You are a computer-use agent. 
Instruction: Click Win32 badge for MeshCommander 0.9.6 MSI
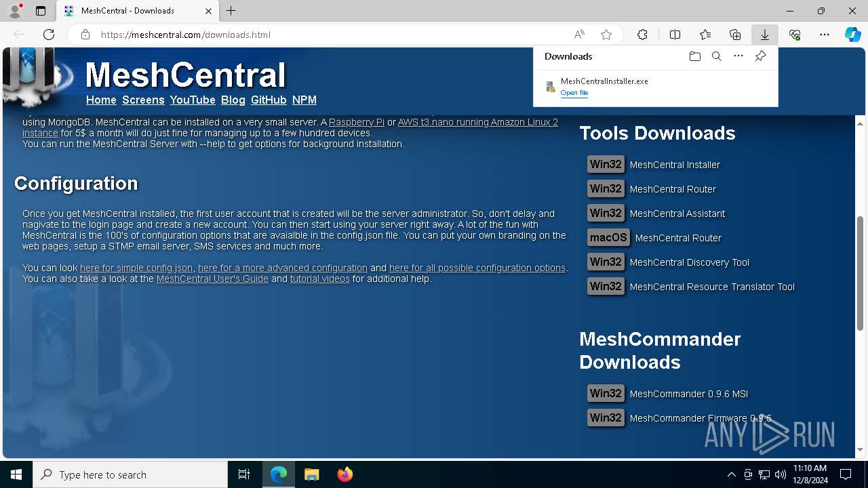pyautogui.click(x=606, y=394)
